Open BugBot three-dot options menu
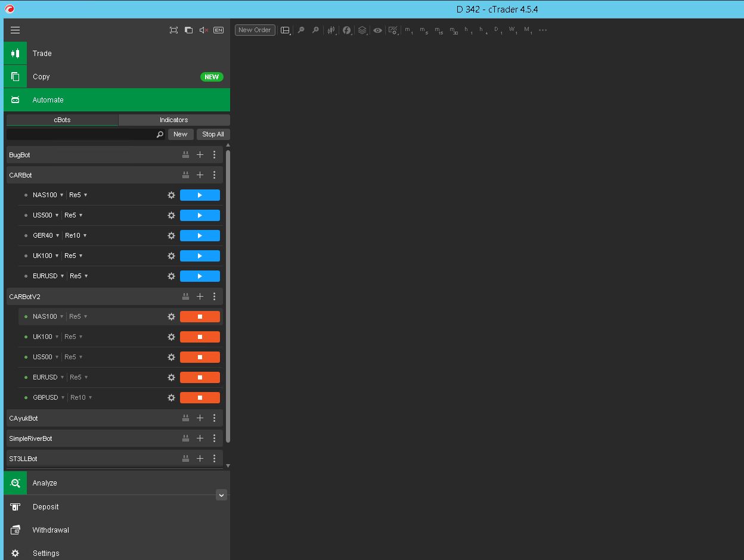This screenshot has height=560, width=744. [215, 155]
